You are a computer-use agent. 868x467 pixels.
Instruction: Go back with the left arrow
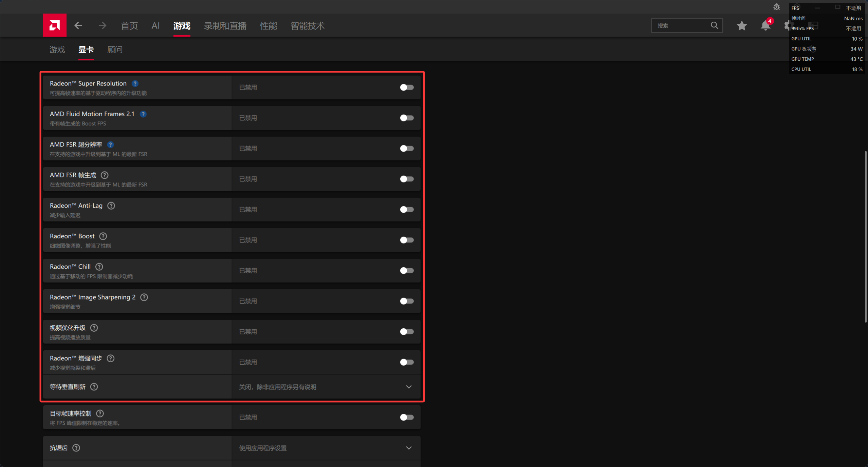pos(78,25)
